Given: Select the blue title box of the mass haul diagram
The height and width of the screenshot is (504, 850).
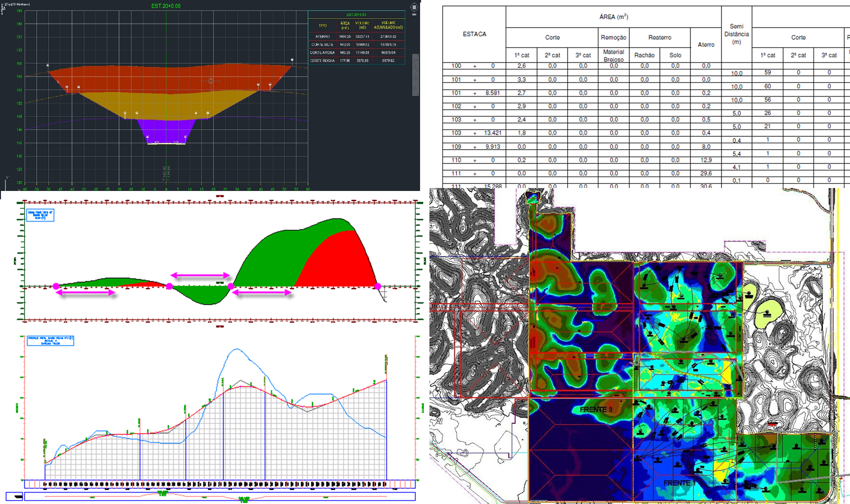Looking at the screenshot, I should click(x=40, y=215).
